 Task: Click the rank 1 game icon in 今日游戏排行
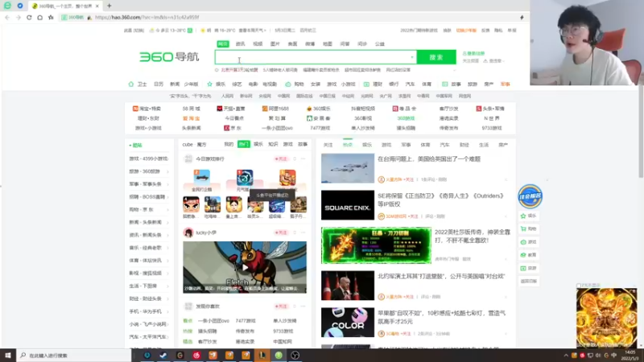coord(245,178)
